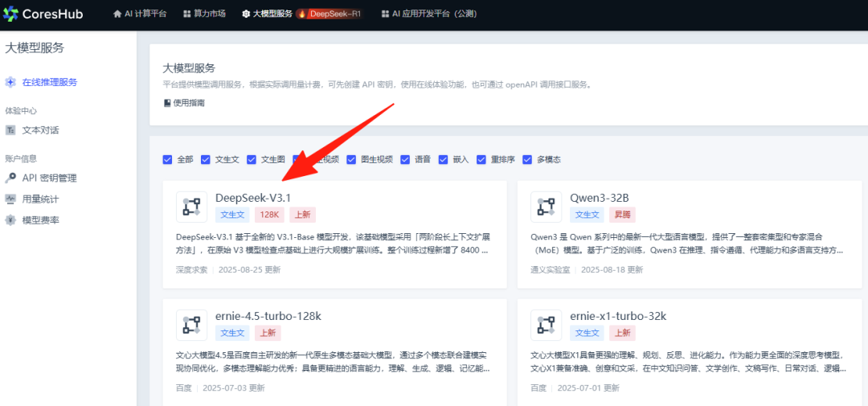Click the 文生文 tag on ernie-x1-turbo-32k

(x=587, y=333)
